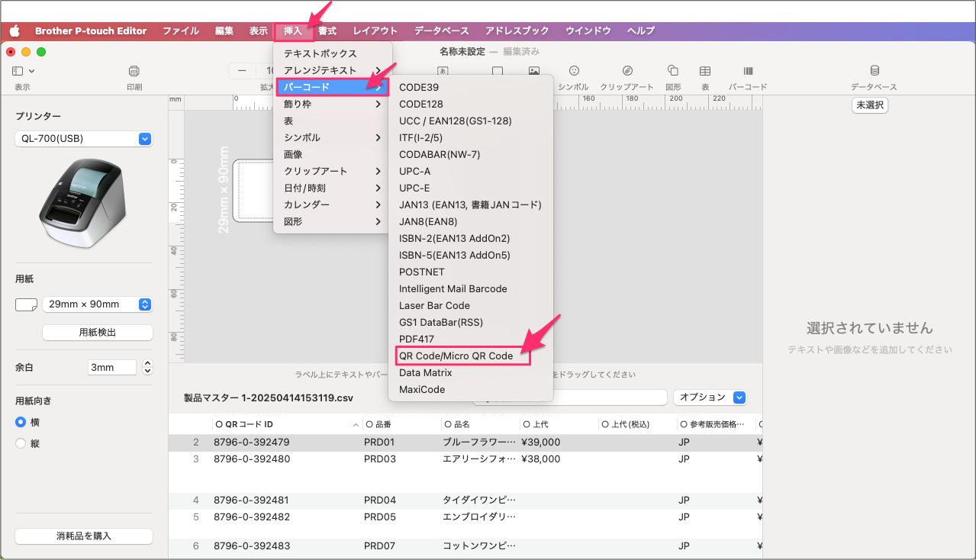This screenshot has width=976, height=560.
Task: Select vertical (縦) paper orientation
Action: tap(21, 443)
